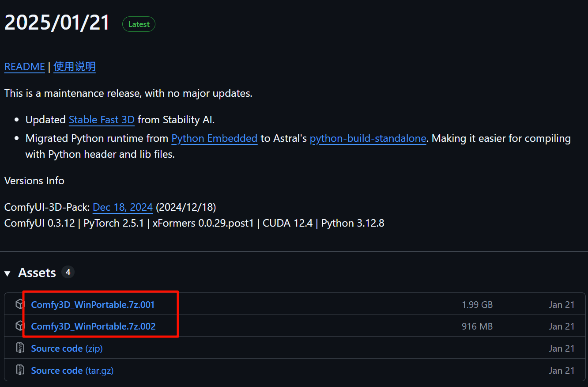The width and height of the screenshot is (588, 387).
Task: Open the python-build-standalone link
Action: coord(368,138)
